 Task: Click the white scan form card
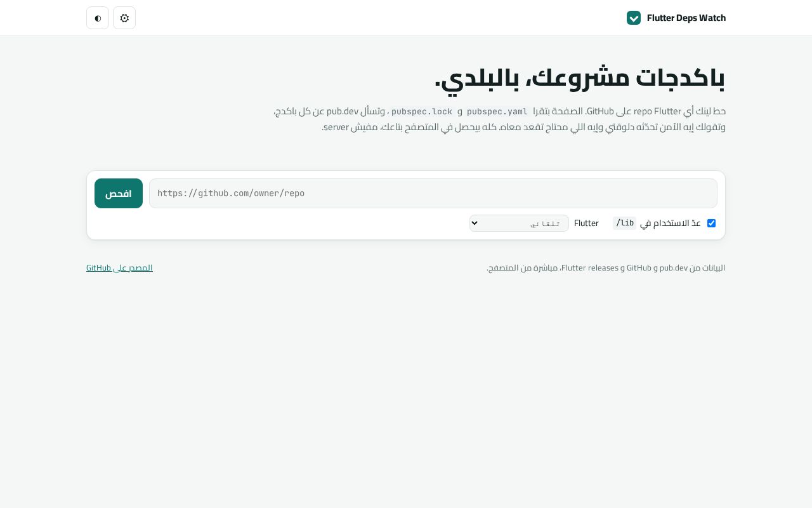point(406,205)
